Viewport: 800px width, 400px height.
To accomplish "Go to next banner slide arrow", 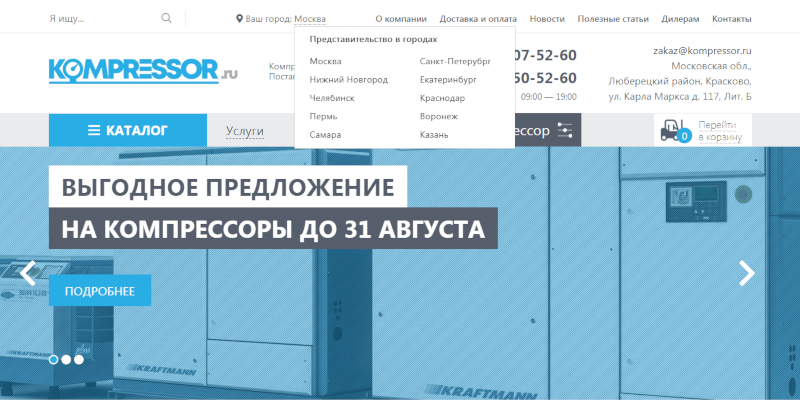I will [746, 273].
